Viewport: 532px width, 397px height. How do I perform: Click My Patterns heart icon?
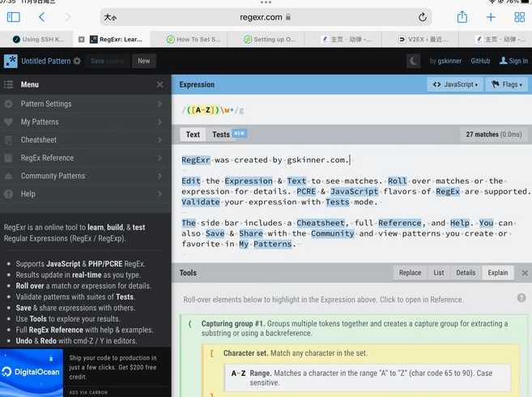[8, 122]
